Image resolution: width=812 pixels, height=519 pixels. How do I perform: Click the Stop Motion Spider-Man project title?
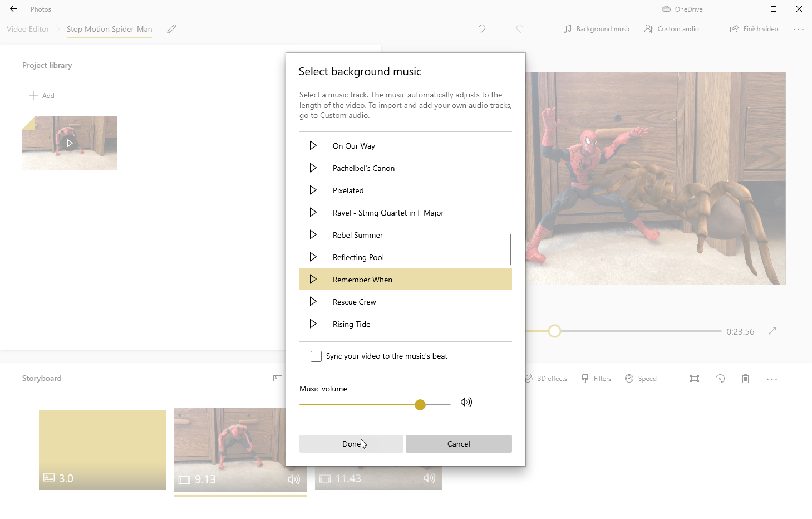click(x=109, y=29)
